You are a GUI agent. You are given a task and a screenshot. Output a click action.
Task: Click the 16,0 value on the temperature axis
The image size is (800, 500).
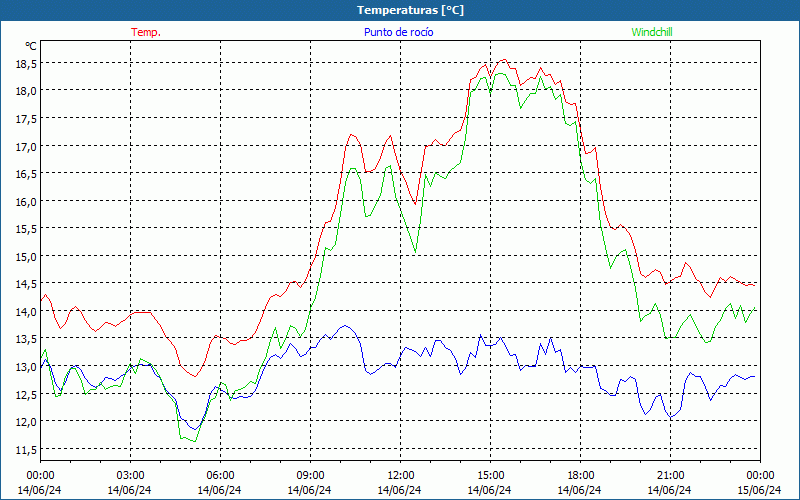coord(27,201)
